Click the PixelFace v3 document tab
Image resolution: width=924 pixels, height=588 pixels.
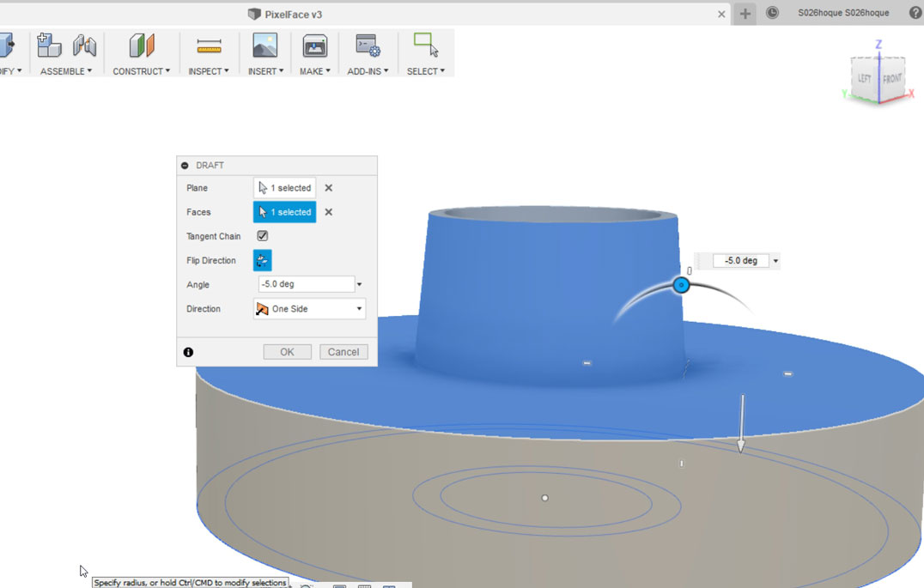pos(285,14)
